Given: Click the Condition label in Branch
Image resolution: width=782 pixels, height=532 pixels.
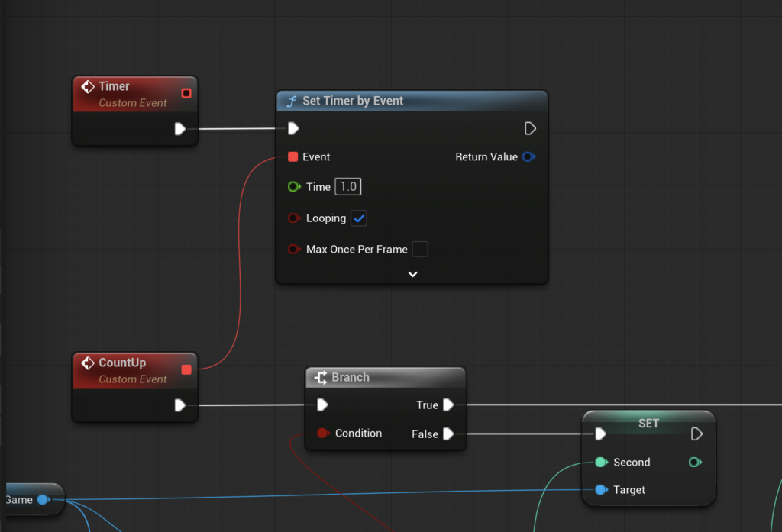Looking at the screenshot, I should [358, 434].
